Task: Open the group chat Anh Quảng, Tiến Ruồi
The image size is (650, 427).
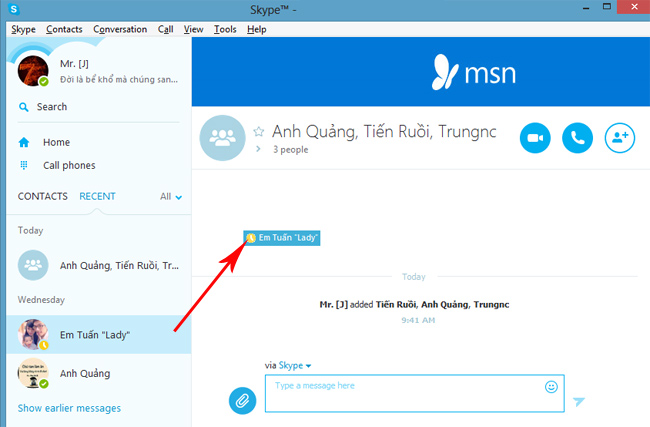Action: 99,265
